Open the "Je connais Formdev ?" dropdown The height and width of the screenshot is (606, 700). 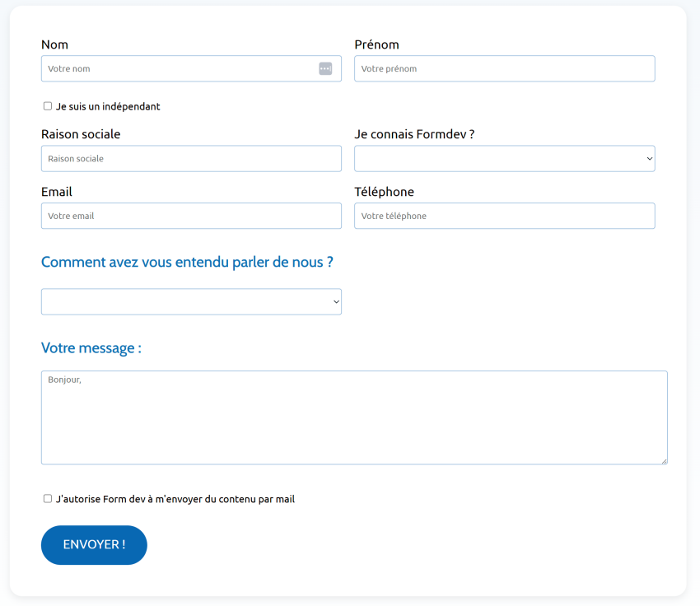[504, 159]
